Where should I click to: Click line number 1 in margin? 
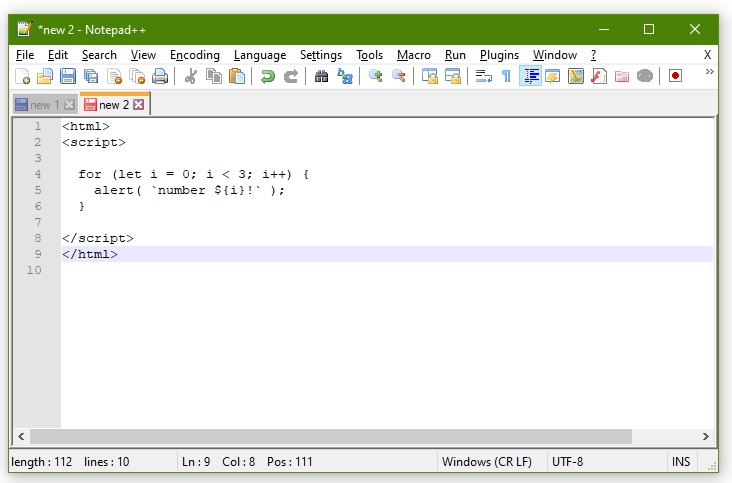(38, 126)
